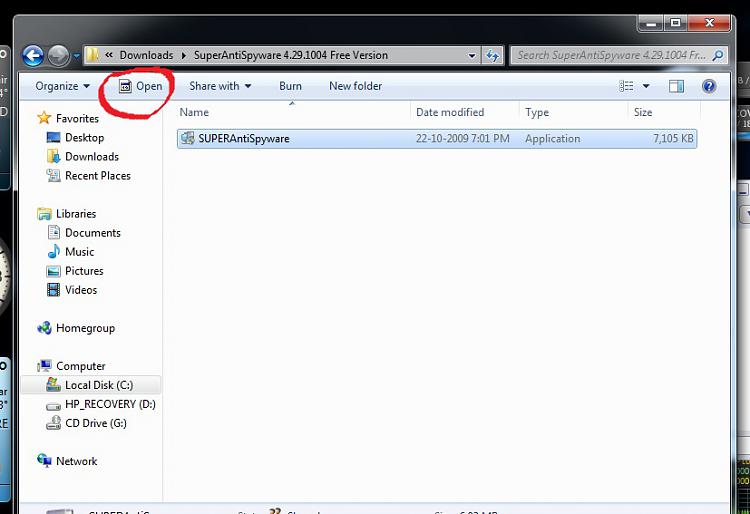Select Favorites in navigation pane
The image size is (750, 514).
tap(77, 119)
